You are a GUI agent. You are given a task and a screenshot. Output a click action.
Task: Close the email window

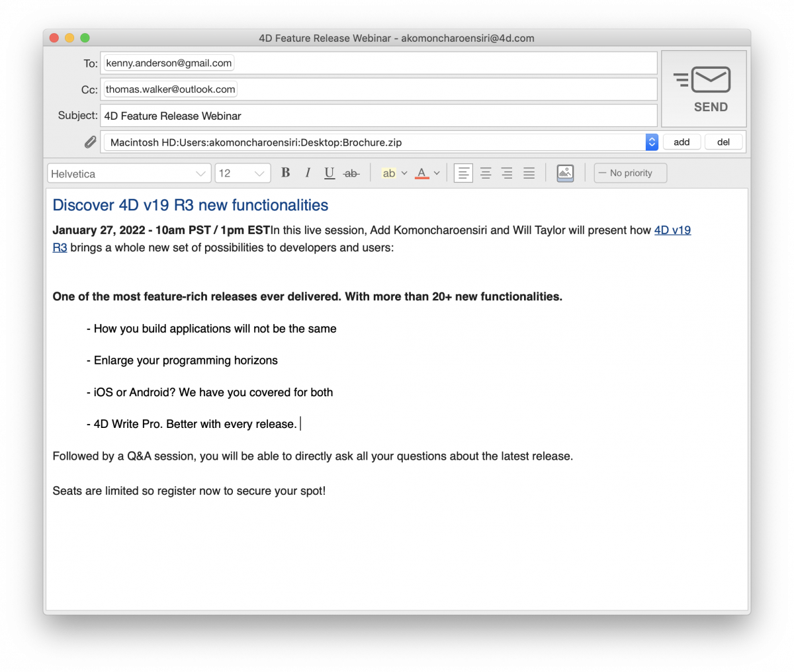coord(54,38)
